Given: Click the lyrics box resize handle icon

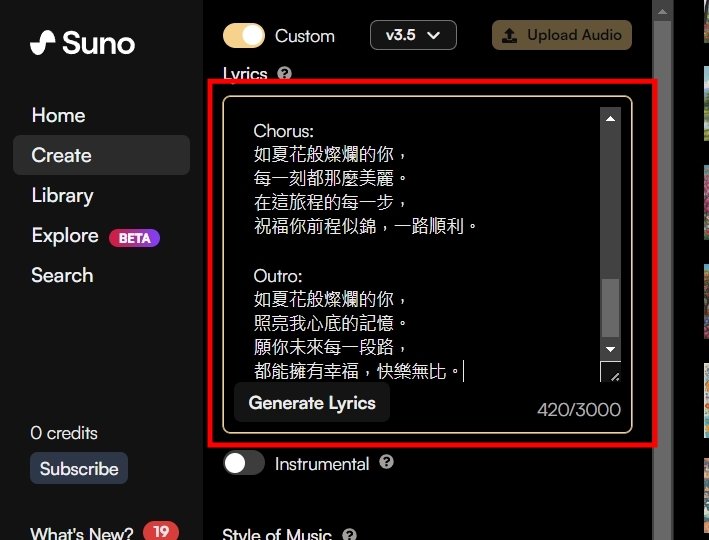Looking at the screenshot, I should point(610,372).
